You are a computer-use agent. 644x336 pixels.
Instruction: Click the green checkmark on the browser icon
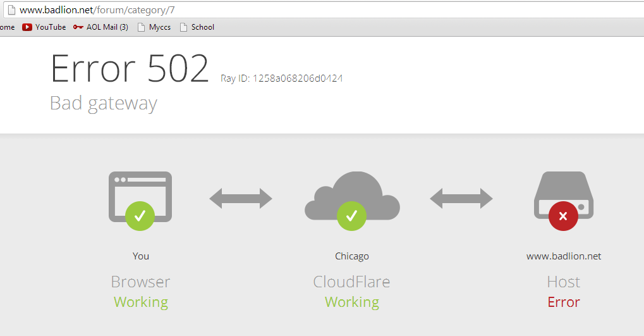140,216
